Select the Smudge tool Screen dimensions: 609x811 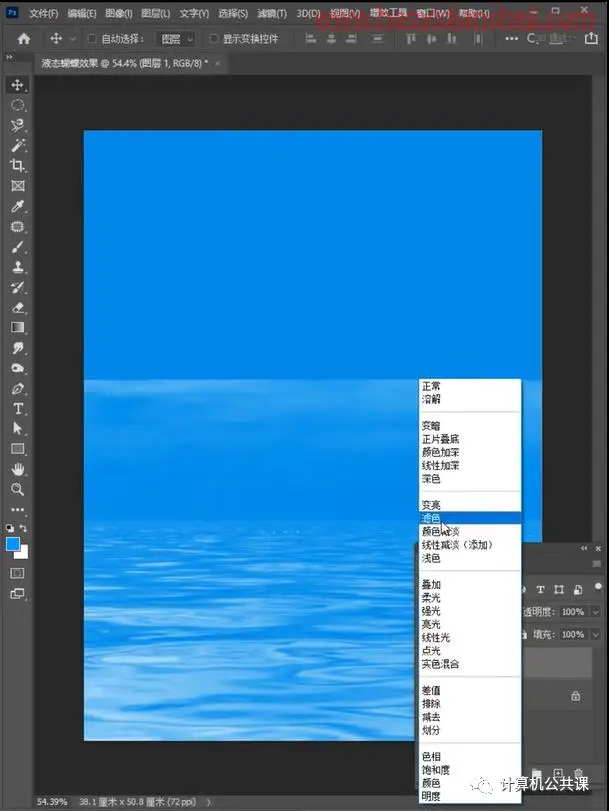18,348
